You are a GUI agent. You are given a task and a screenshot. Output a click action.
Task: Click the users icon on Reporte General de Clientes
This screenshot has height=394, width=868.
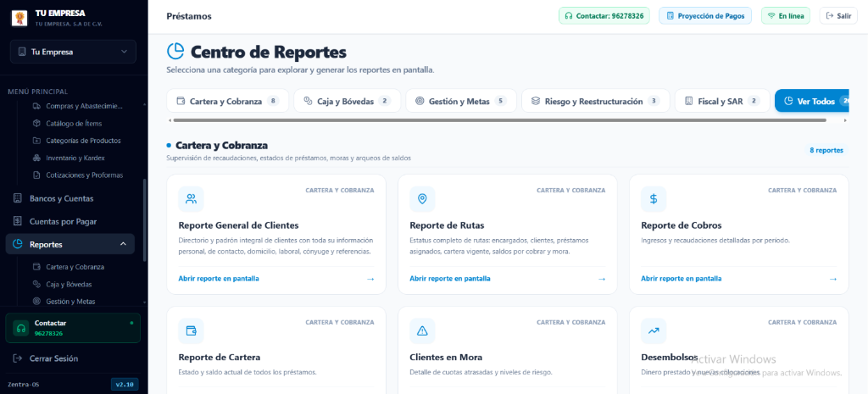(x=191, y=199)
